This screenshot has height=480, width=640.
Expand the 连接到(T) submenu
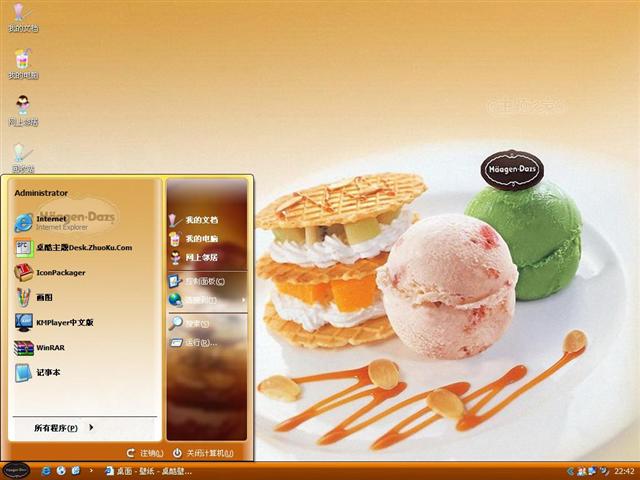pos(207,300)
